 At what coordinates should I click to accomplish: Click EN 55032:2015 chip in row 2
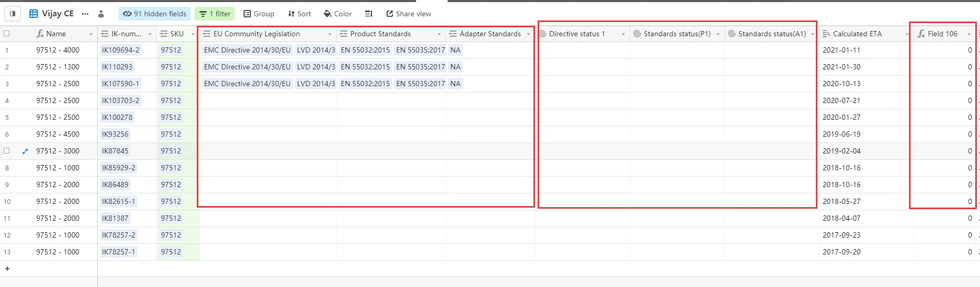(366, 67)
